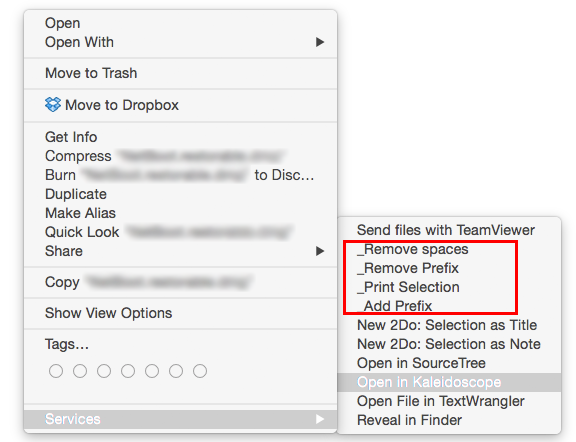The image size is (576, 442).
Task: Choose Open from the context menu
Action: click(62, 23)
